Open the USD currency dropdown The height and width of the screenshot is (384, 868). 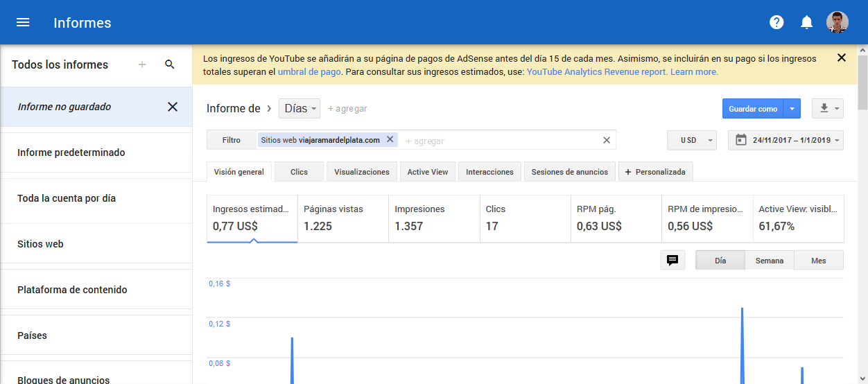click(692, 140)
